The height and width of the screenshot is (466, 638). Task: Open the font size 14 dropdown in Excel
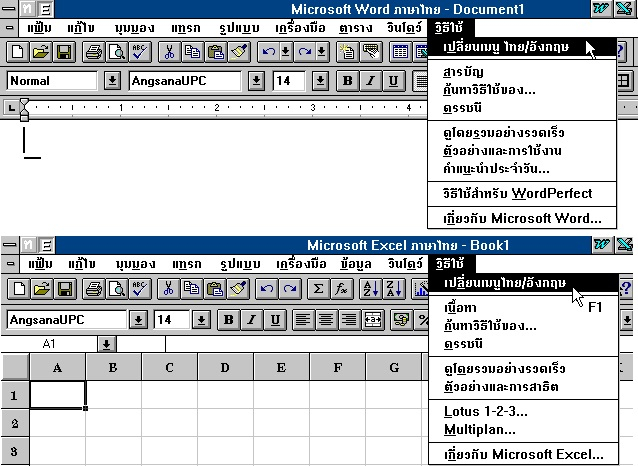pyautogui.click(x=201, y=320)
